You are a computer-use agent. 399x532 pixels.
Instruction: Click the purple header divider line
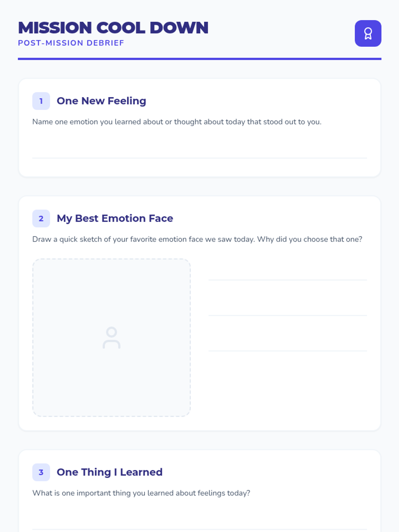[199, 59]
